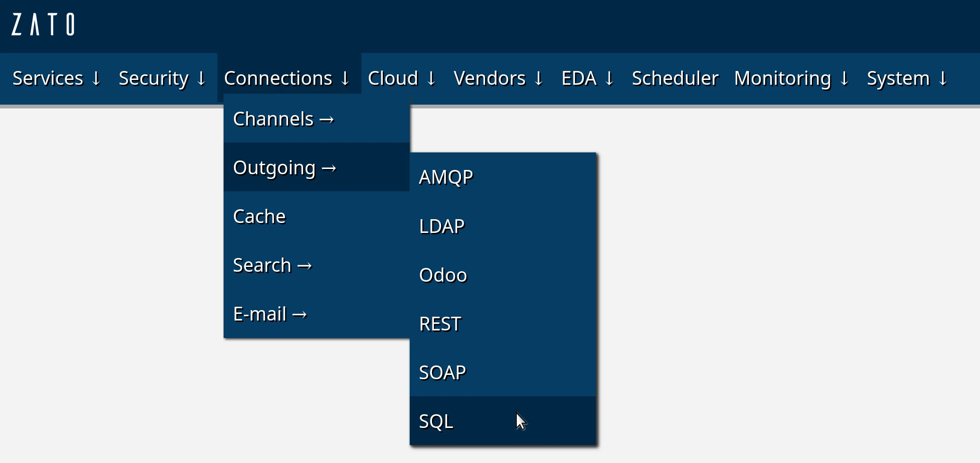980x463 pixels.
Task: Expand the Security menu
Action: tap(162, 79)
